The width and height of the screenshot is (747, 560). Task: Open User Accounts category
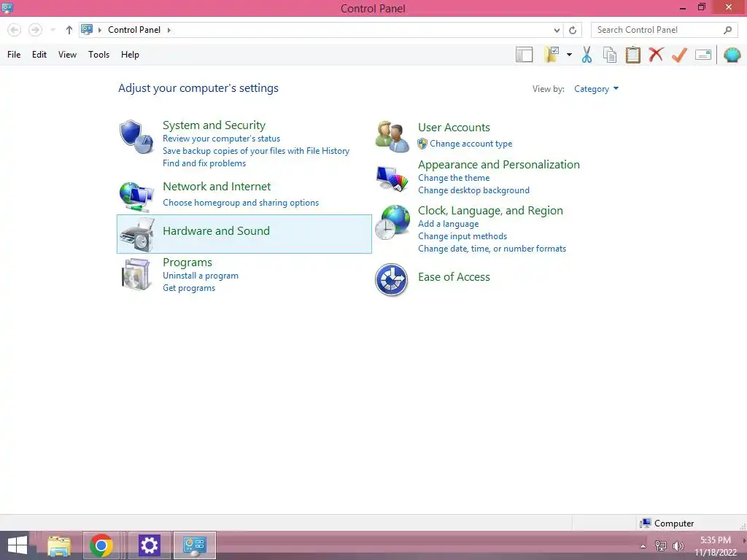454,128
